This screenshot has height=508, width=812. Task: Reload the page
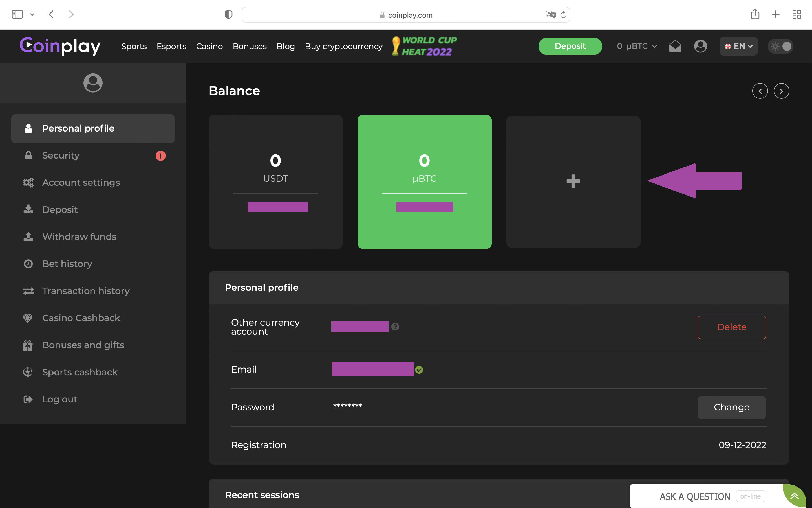pos(563,15)
